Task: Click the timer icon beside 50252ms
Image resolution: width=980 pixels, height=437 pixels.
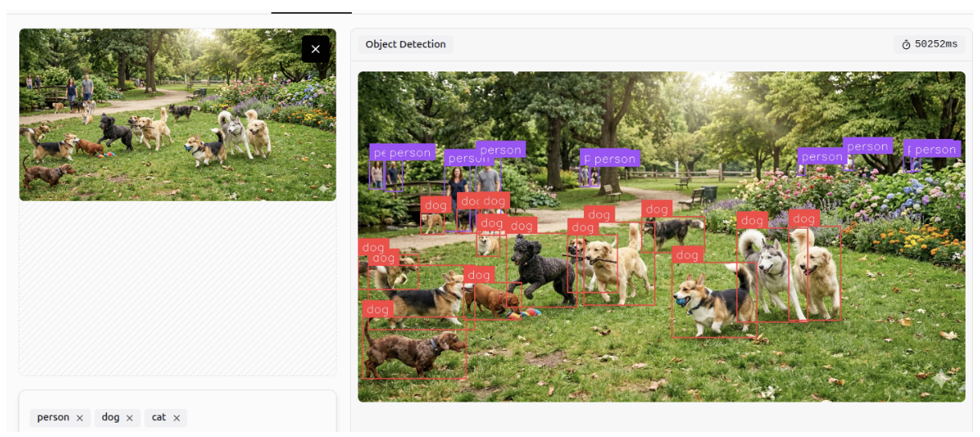Action: (906, 44)
